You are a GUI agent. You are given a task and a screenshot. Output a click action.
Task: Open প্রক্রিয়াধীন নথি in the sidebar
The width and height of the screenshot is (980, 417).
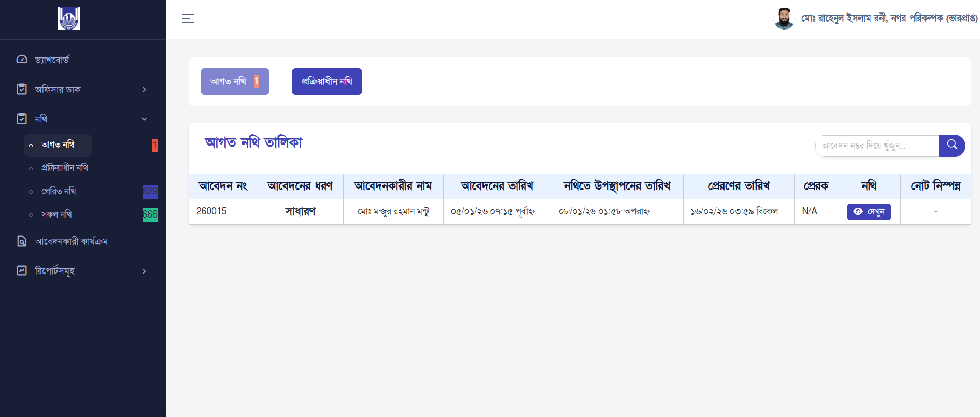click(65, 168)
